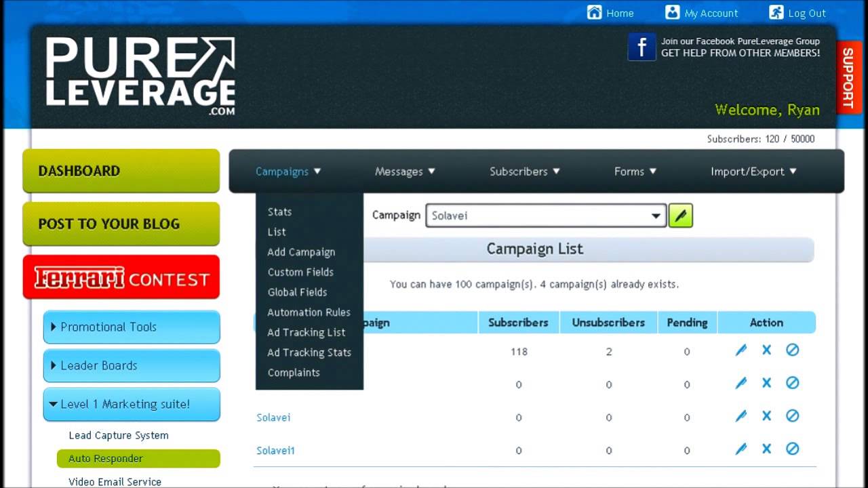Edit the campaign with 118 subscribers
Screen dimensions: 868x488
coord(741,350)
